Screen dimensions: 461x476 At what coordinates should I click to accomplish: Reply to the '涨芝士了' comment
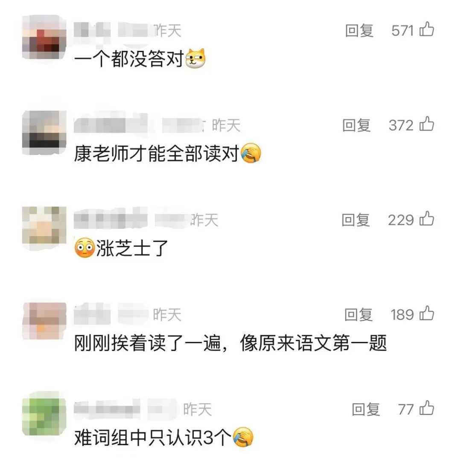[x=356, y=220]
